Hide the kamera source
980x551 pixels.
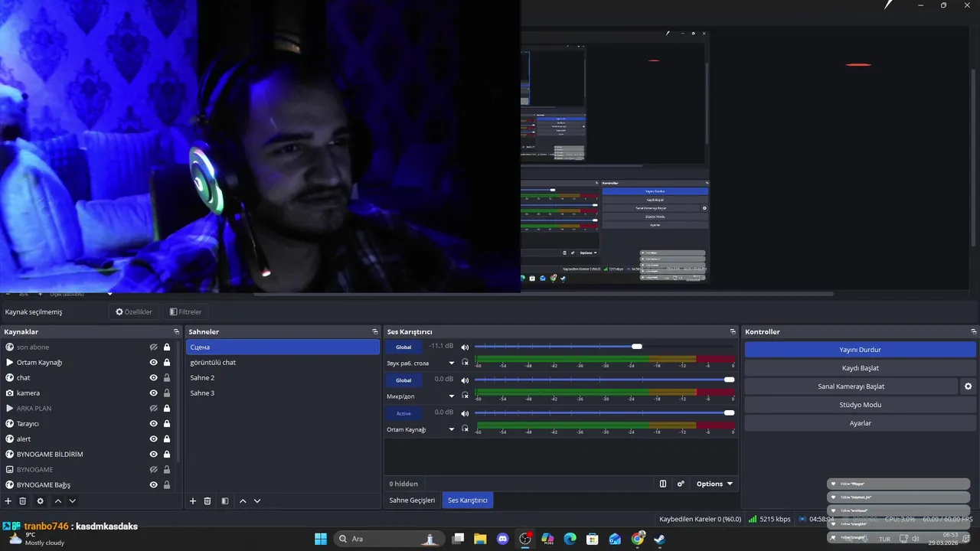click(x=153, y=393)
